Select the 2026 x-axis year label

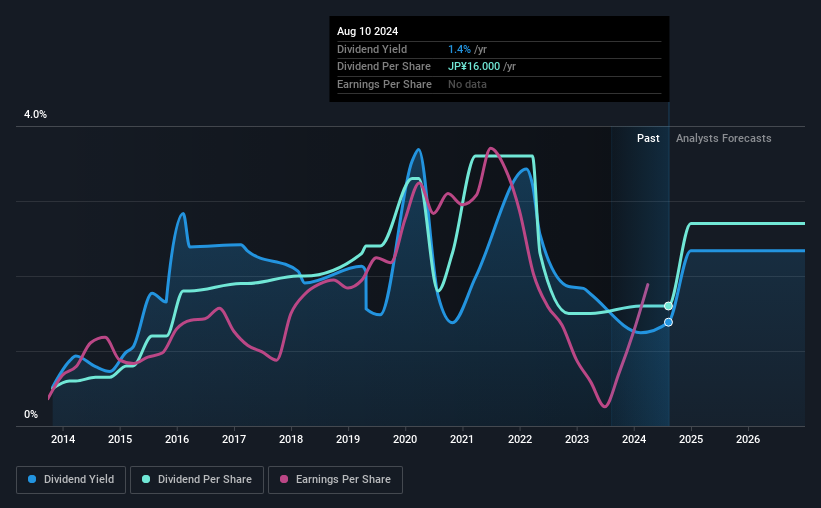pos(748,439)
